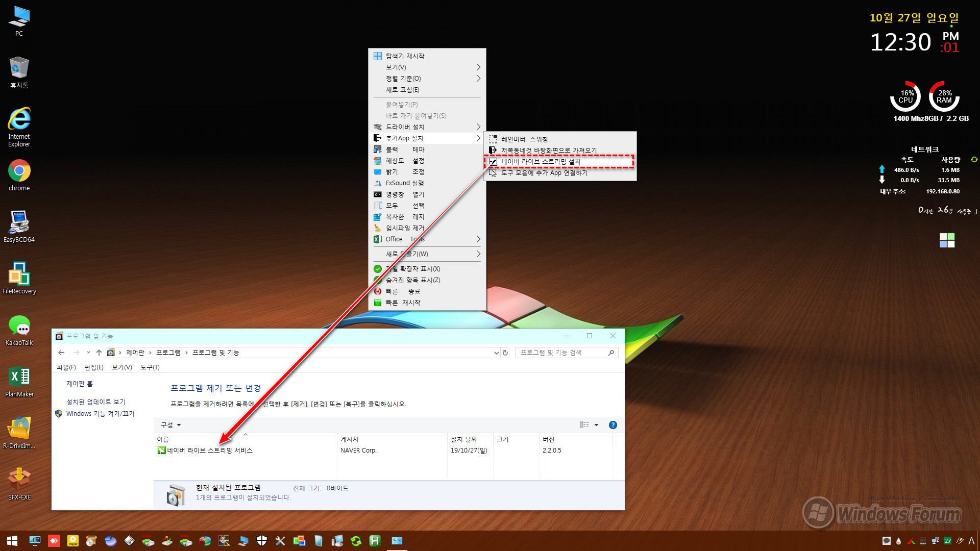Click the 프로그램 및 기능 검색 search field
980x551 pixels.
click(x=567, y=353)
